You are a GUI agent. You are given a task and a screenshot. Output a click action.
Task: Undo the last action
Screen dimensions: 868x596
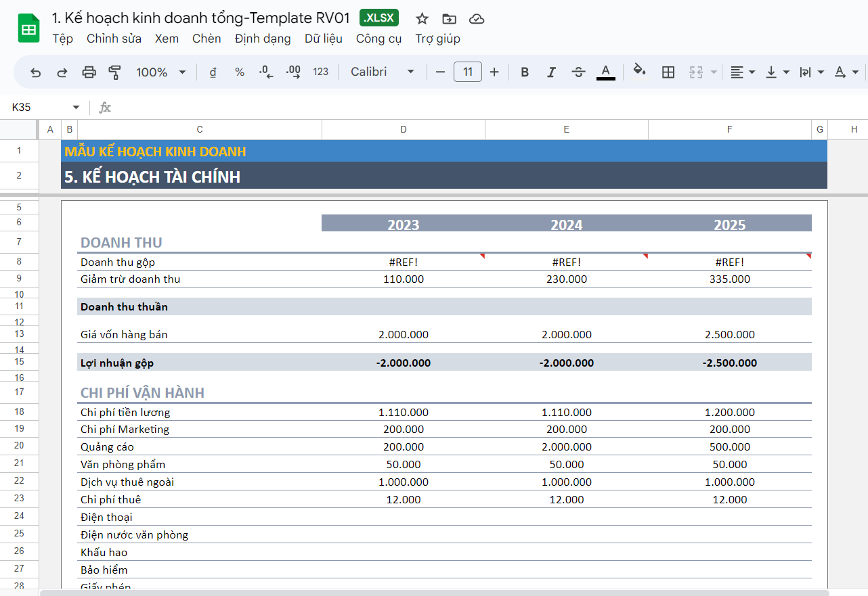click(36, 72)
